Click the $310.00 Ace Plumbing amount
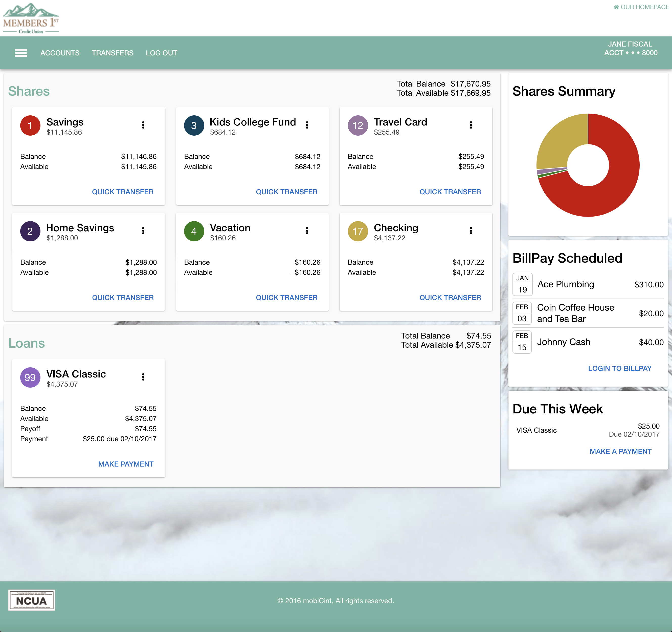Screen dimensions: 672x632 [x=649, y=285]
